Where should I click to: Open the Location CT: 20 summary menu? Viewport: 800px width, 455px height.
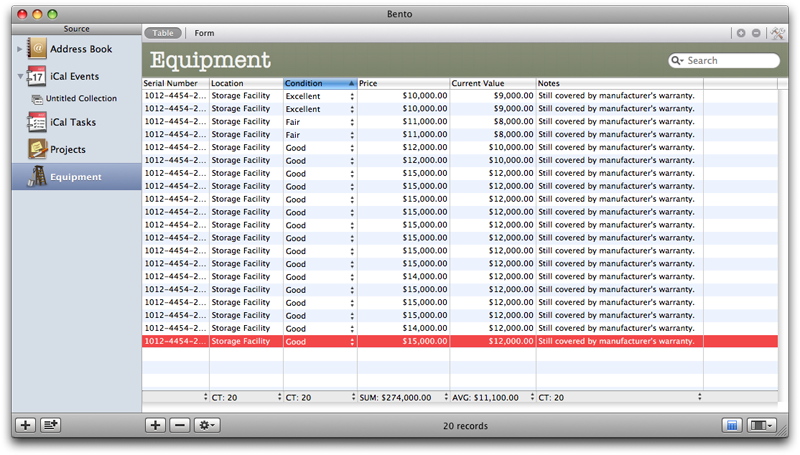tap(280, 397)
